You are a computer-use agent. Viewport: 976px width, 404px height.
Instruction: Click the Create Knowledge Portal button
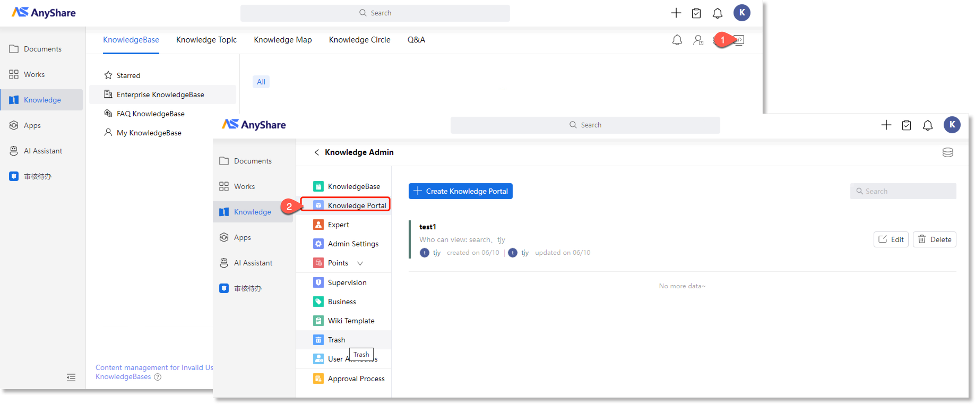coord(460,191)
